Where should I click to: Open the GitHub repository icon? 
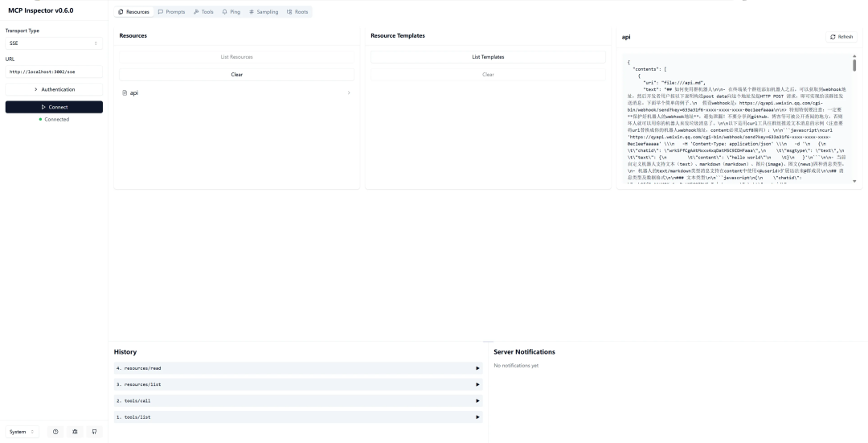94,432
